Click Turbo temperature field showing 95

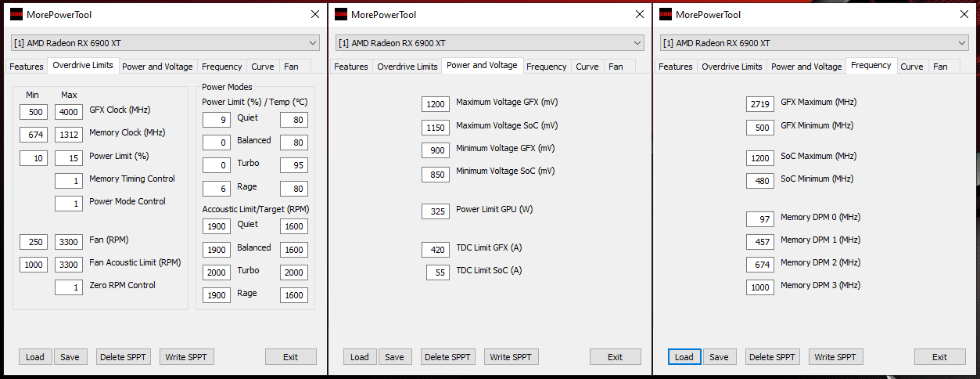point(294,165)
